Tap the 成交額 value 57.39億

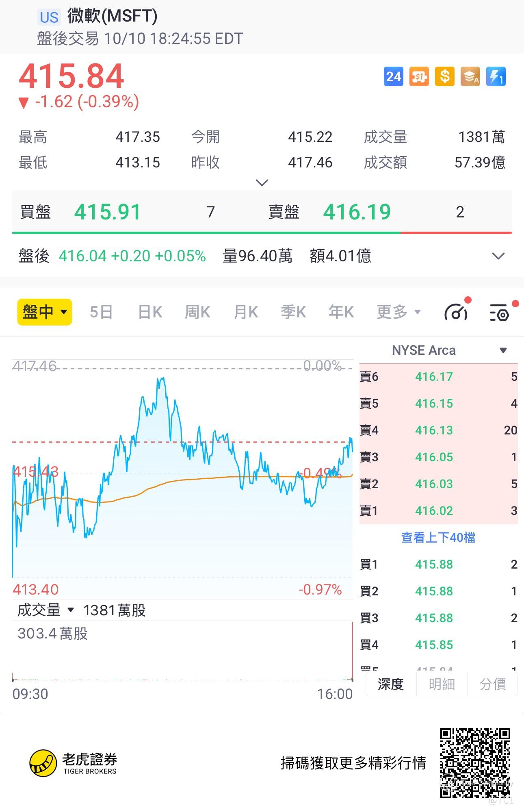click(480, 163)
